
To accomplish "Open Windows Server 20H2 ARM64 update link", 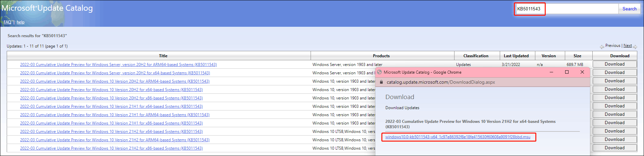I will (x=118, y=65).
